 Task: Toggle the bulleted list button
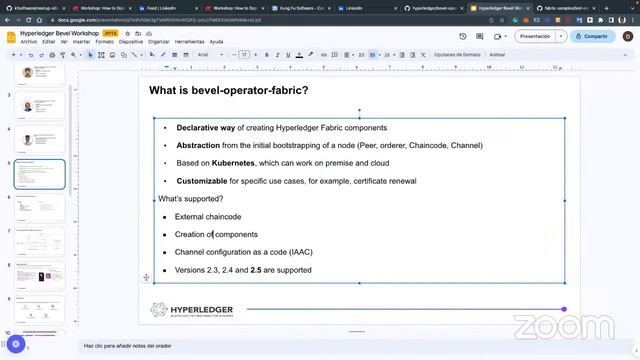tap(372, 55)
